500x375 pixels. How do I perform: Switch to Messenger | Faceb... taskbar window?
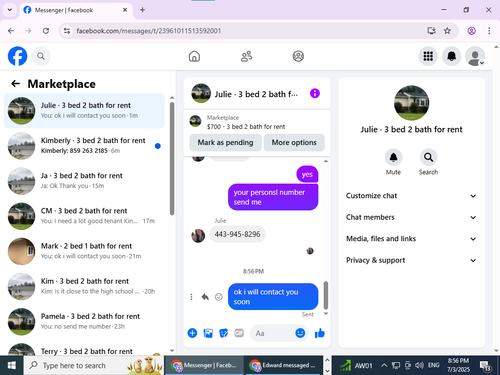(205, 365)
